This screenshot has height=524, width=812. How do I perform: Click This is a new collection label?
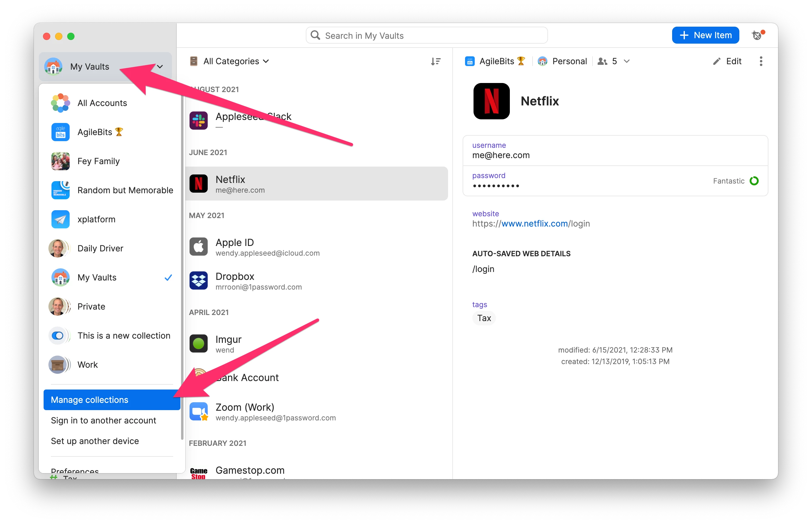(x=124, y=336)
